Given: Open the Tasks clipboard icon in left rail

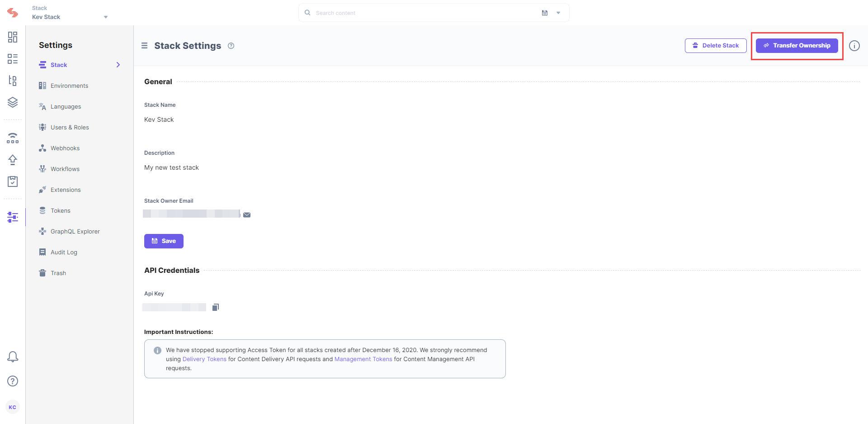Looking at the screenshot, I should (x=13, y=181).
